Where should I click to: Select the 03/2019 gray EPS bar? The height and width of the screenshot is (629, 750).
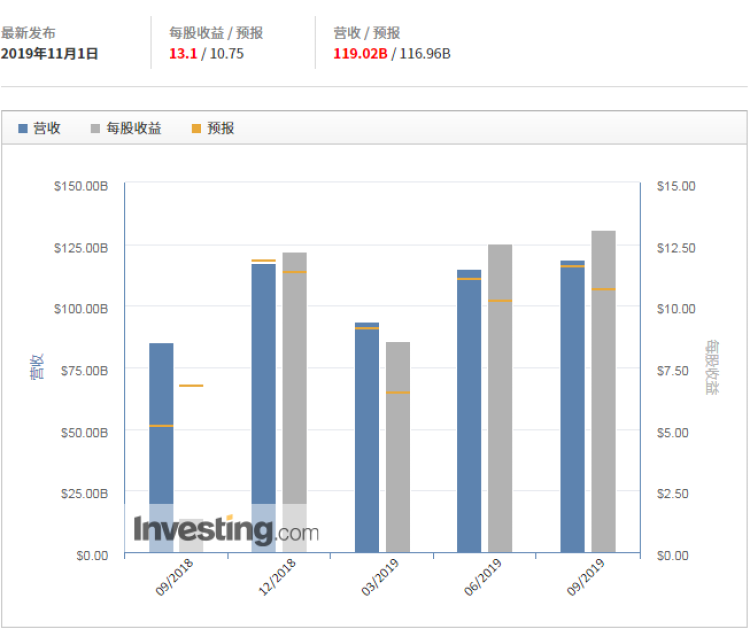click(398, 447)
